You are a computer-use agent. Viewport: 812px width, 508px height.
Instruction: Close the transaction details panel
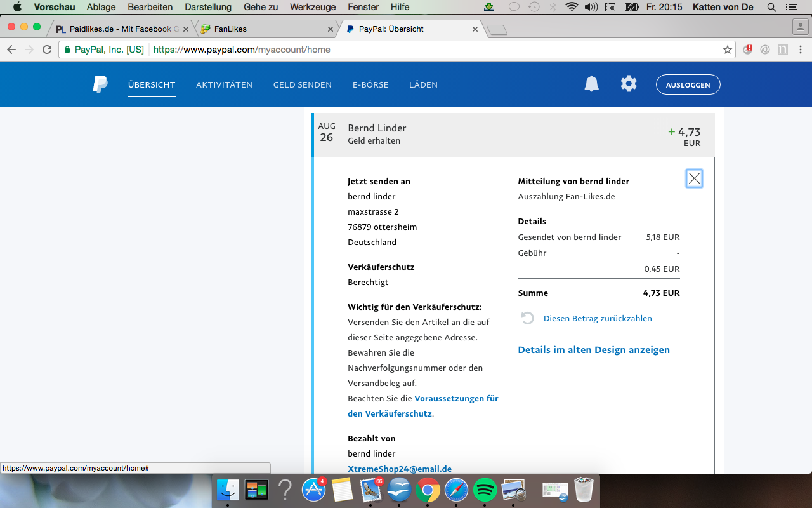tap(694, 179)
